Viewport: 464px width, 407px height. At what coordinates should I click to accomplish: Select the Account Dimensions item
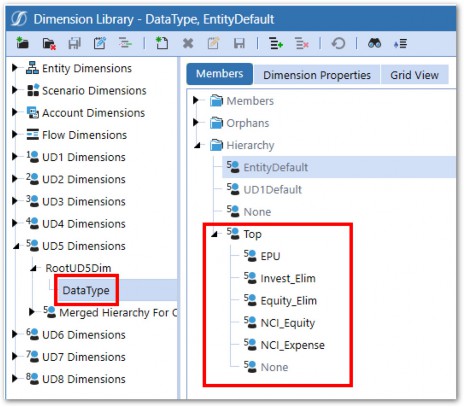point(93,113)
